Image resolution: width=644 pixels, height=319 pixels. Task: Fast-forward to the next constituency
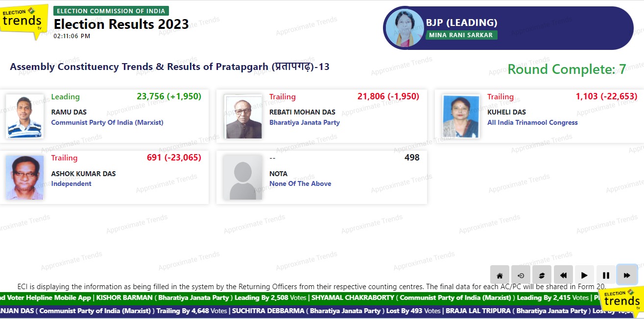[627, 275]
